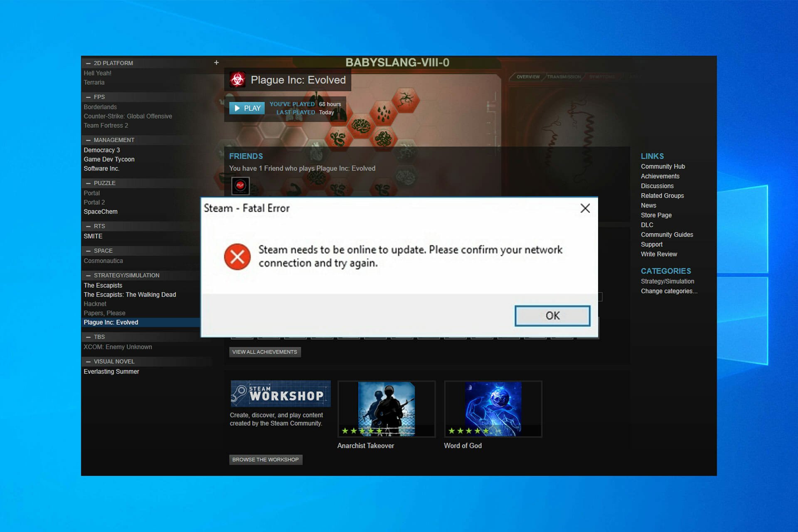Viewport: 798px width, 532px height.
Task: Click the FRIENDS section heading
Action: (x=246, y=156)
